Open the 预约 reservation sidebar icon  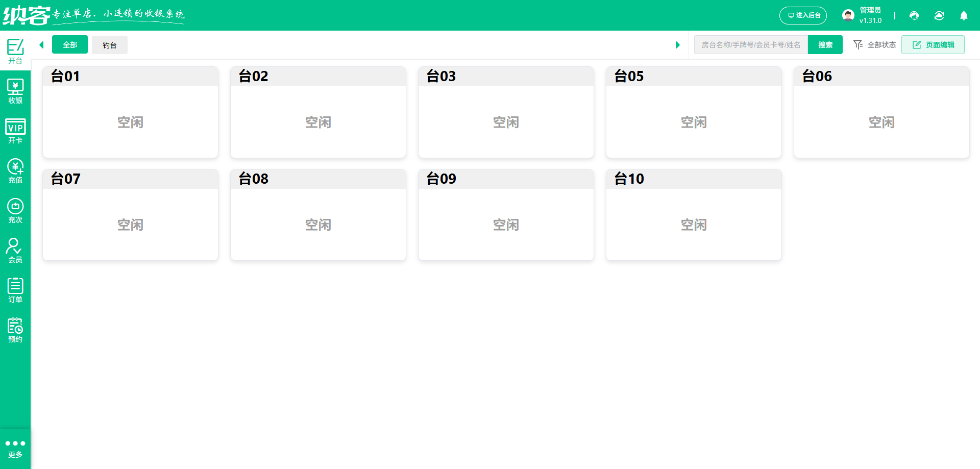point(15,330)
